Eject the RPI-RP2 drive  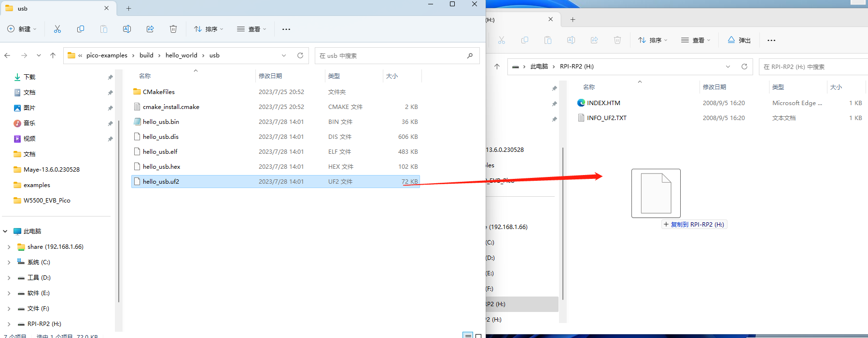click(x=739, y=41)
